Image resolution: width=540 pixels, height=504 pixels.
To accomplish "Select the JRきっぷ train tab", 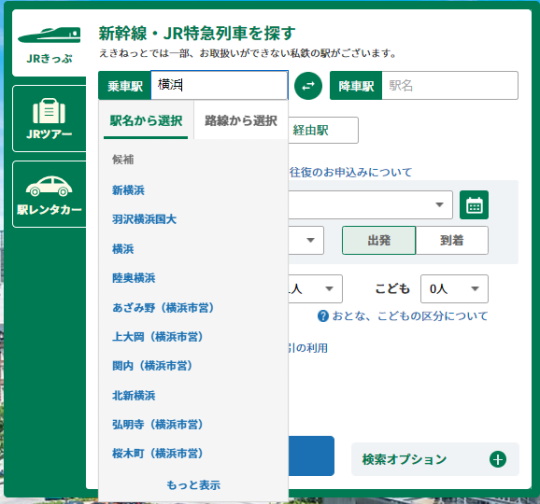I will 49,43.
